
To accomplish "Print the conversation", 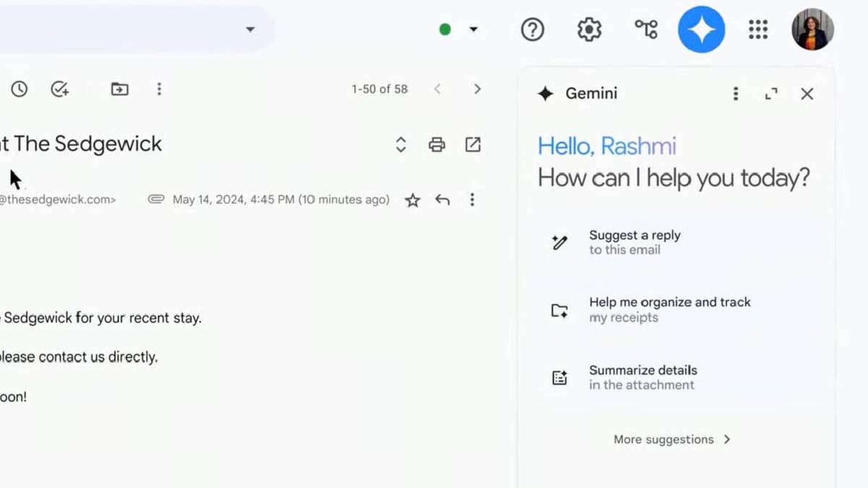I will tap(437, 145).
